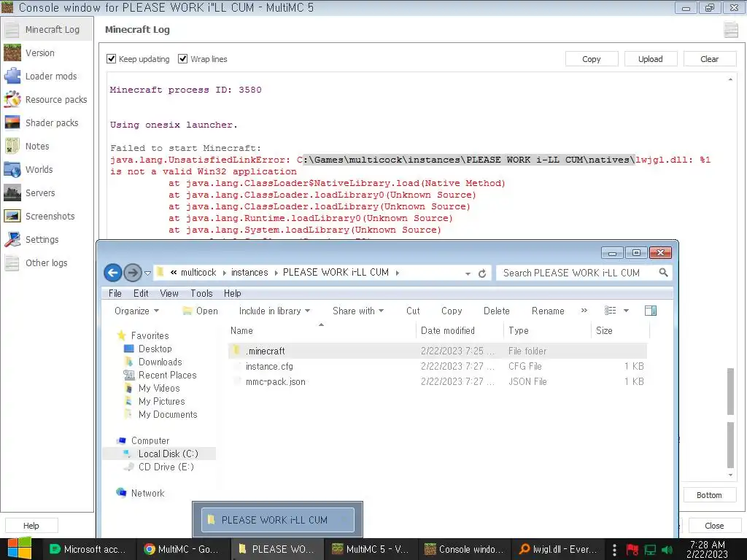
Task: Click Cut in Explorer toolbar
Action: [x=413, y=311]
